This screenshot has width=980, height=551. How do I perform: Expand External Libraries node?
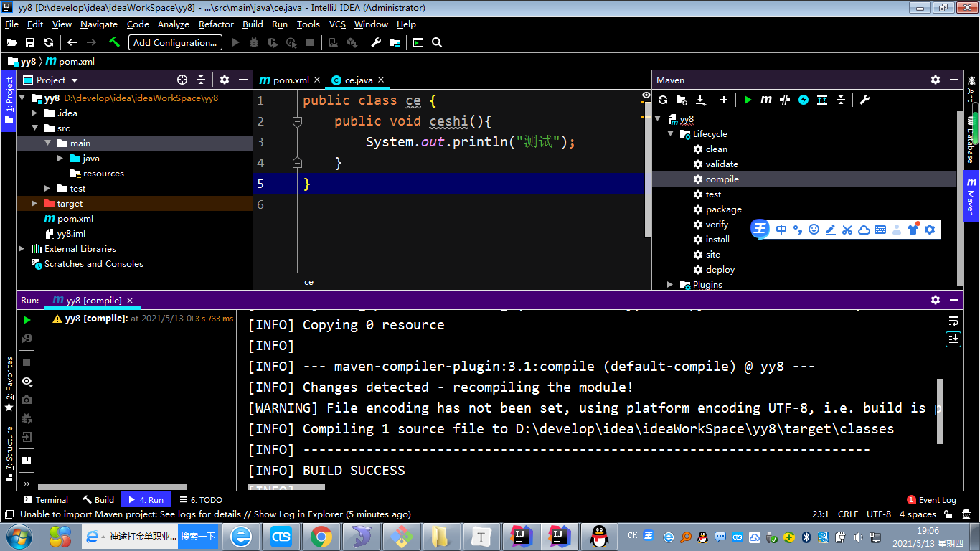[22, 249]
